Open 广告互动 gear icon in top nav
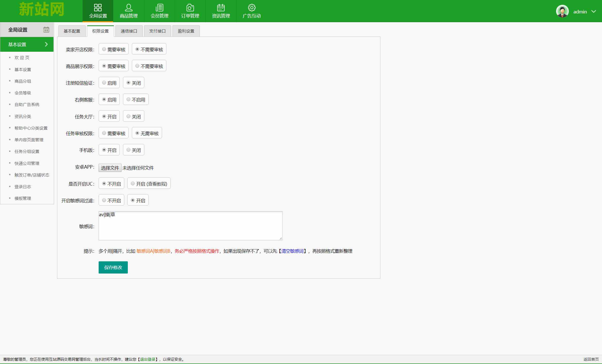Image resolution: width=602 pixels, height=364 pixels. [252, 8]
